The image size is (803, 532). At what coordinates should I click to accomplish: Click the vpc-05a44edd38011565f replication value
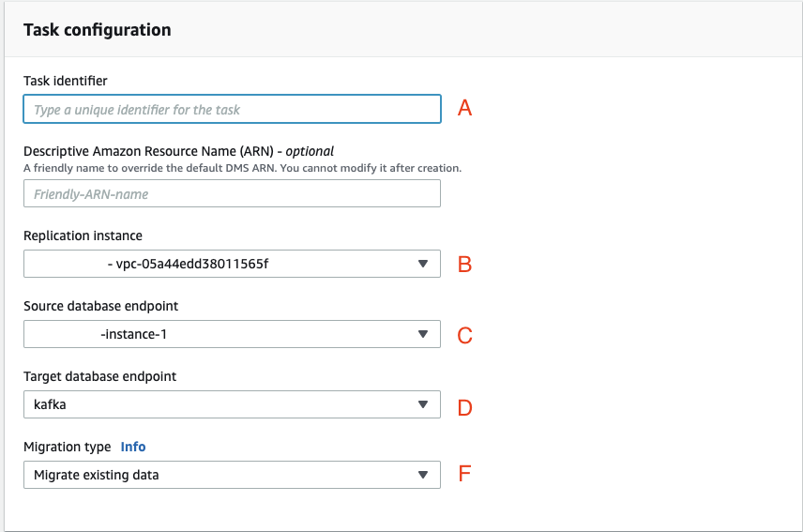point(191,264)
